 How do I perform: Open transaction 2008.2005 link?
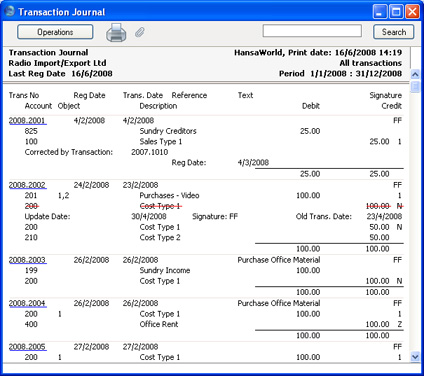tap(27, 347)
